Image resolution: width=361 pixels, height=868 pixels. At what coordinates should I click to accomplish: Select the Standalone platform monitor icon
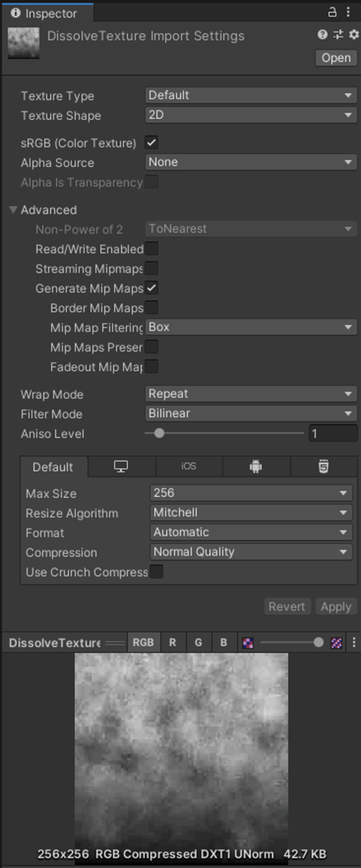pos(121,467)
